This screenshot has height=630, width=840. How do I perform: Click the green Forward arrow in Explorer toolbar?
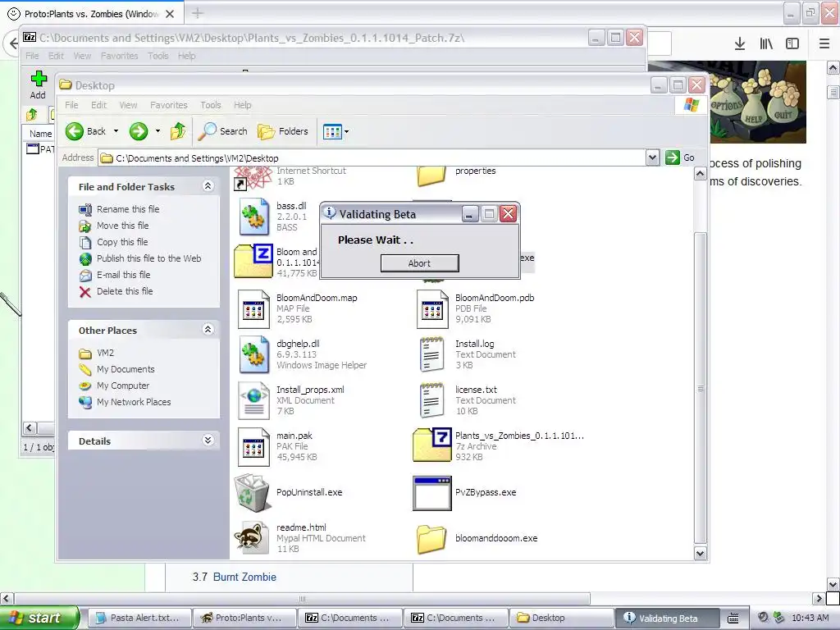[138, 131]
